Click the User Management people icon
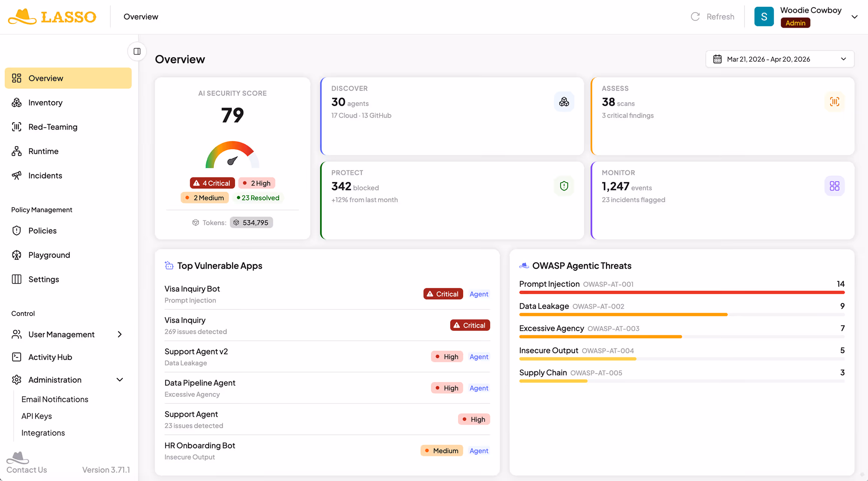 17,334
